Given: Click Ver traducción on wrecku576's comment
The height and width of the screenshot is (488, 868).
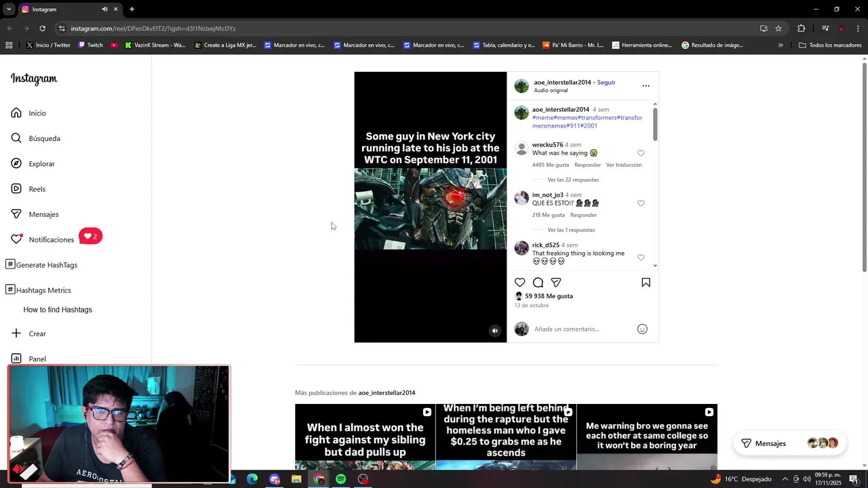Looking at the screenshot, I should [x=624, y=165].
